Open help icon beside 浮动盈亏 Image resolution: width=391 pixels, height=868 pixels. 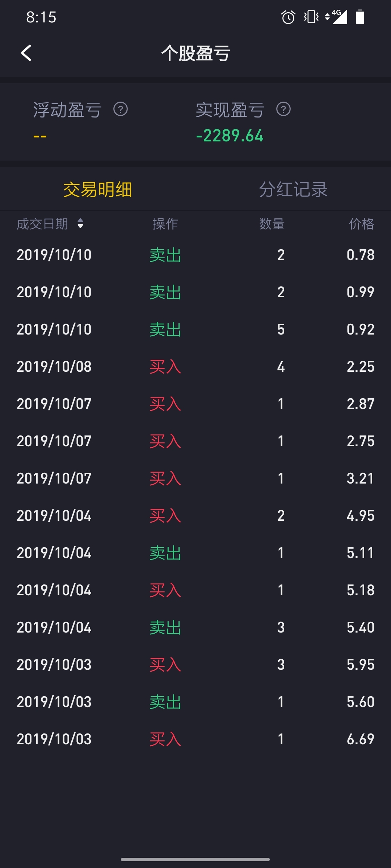[x=121, y=109]
